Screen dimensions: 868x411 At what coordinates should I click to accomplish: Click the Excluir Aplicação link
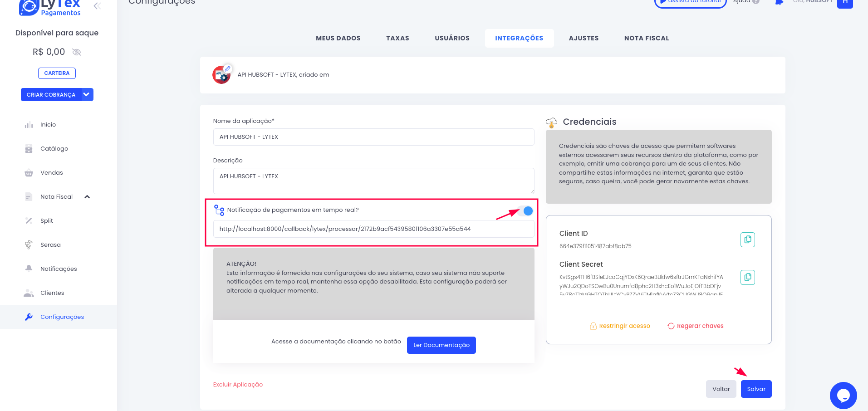point(238,385)
